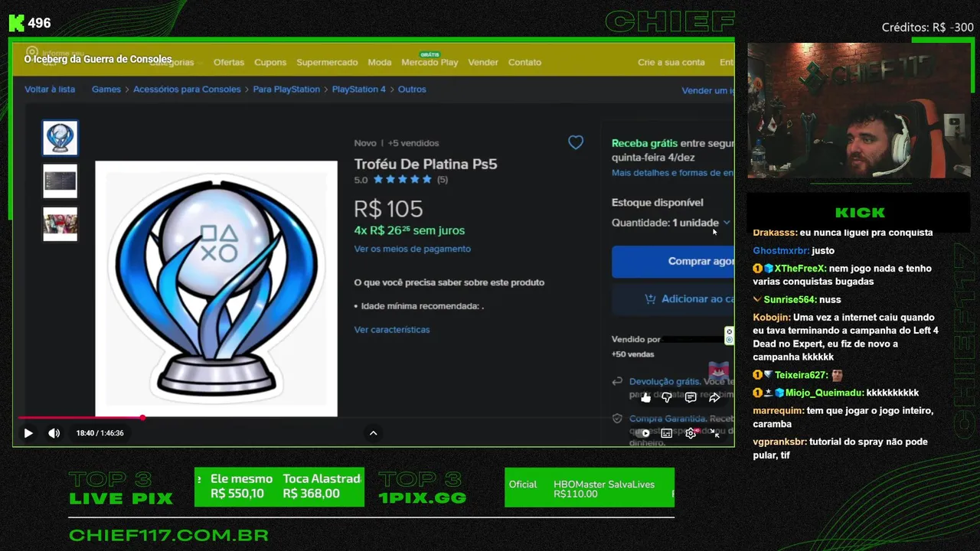Image resolution: width=980 pixels, height=551 pixels.
Task: Exit fullscreen using the arrows icon
Action: [714, 433]
